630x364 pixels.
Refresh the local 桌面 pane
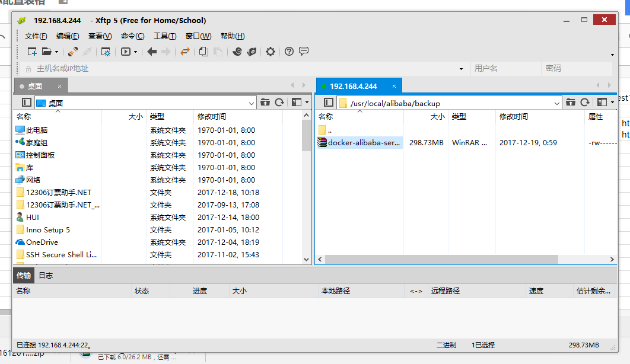click(279, 103)
